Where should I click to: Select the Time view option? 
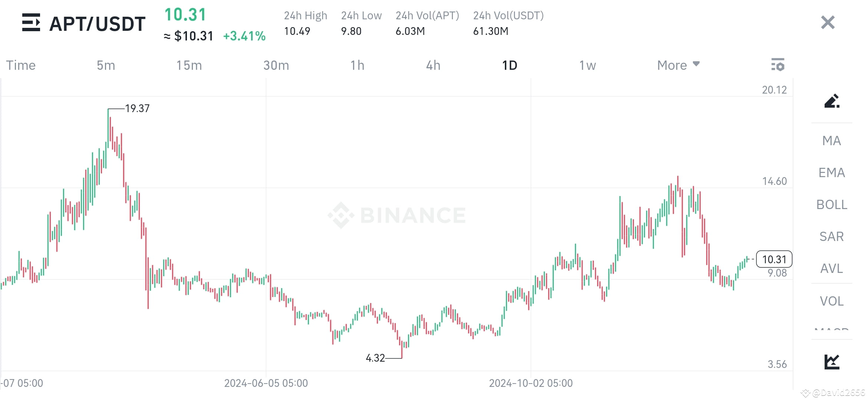pos(21,65)
